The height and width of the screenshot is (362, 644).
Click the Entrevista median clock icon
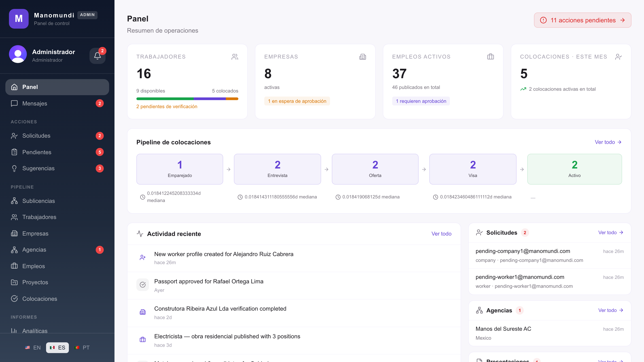[x=240, y=197]
